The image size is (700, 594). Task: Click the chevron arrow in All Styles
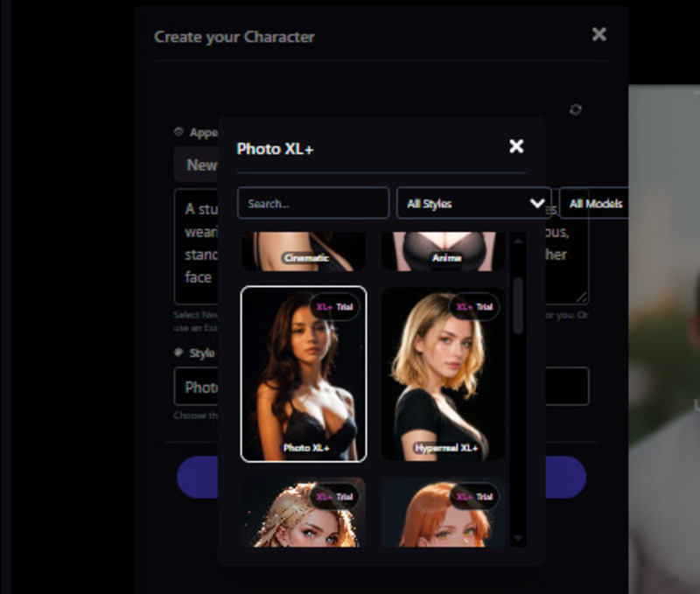[x=537, y=203]
